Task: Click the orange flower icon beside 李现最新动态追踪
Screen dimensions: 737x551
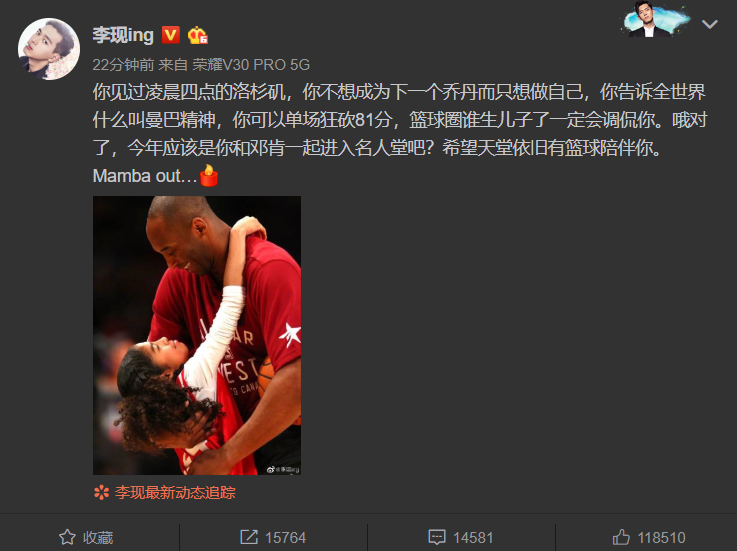Action: click(x=102, y=492)
